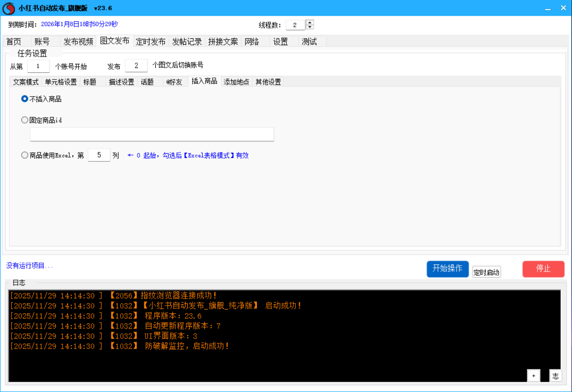Decrease thread count with down arrow
This screenshot has height=392, width=572.
pos(310,27)
